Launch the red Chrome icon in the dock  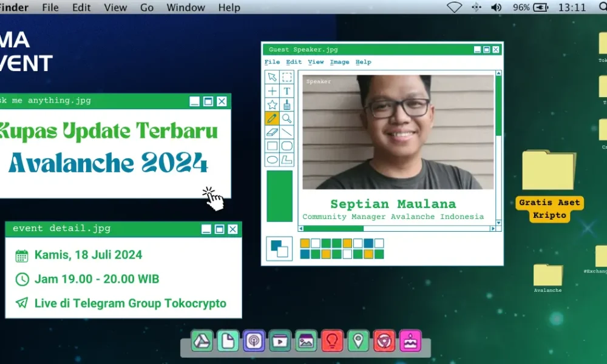click(x=384, y=341)
